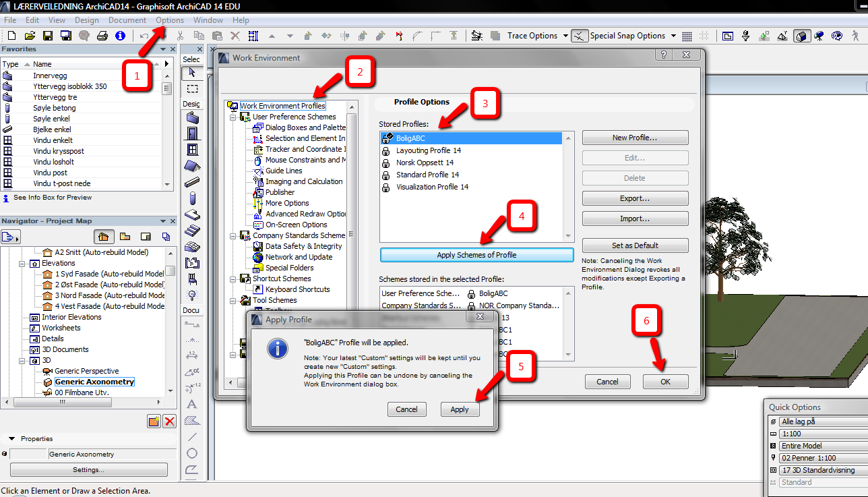Image resolution: width=868 pixels, height=497 pixels.
Task: Select Keyboard Shortcuts in settings tree
Action: point(297,289)
